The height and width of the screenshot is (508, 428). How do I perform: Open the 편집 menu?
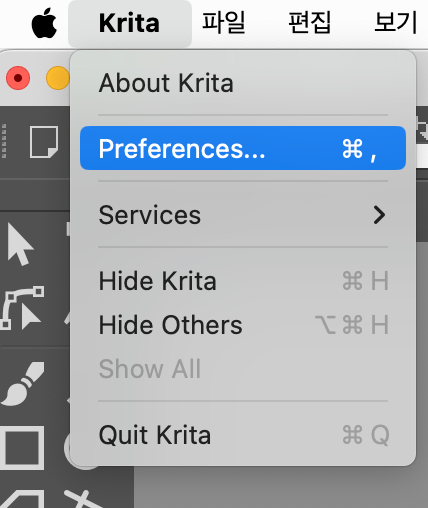(310, 23)
